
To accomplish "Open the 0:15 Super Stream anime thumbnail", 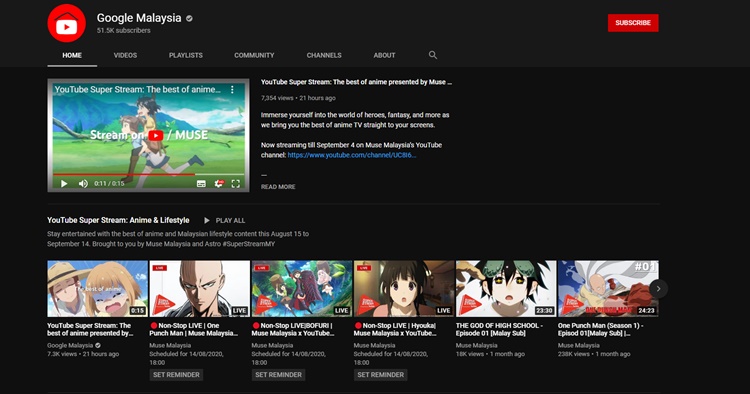I will tap(97, 288).
